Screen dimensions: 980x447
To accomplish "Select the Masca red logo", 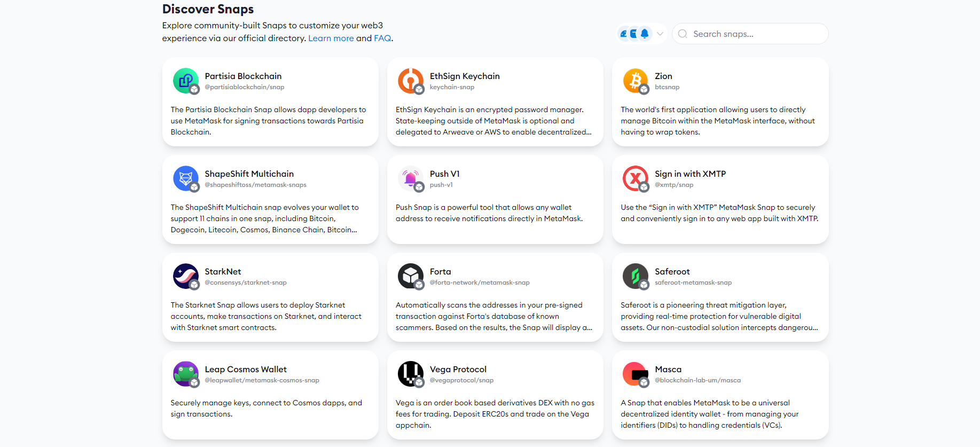I will [x=636, y=374].
